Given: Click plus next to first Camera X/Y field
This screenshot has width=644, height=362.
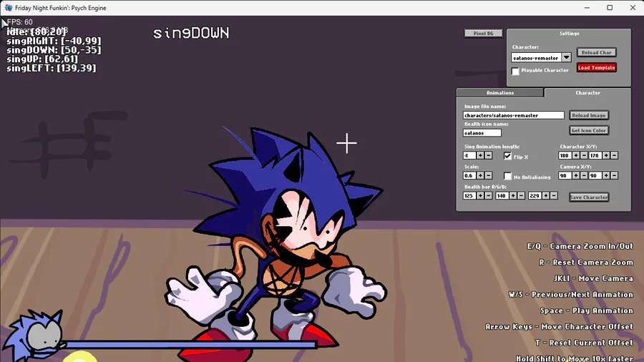Looking at the screenshot, I should 576,176.
